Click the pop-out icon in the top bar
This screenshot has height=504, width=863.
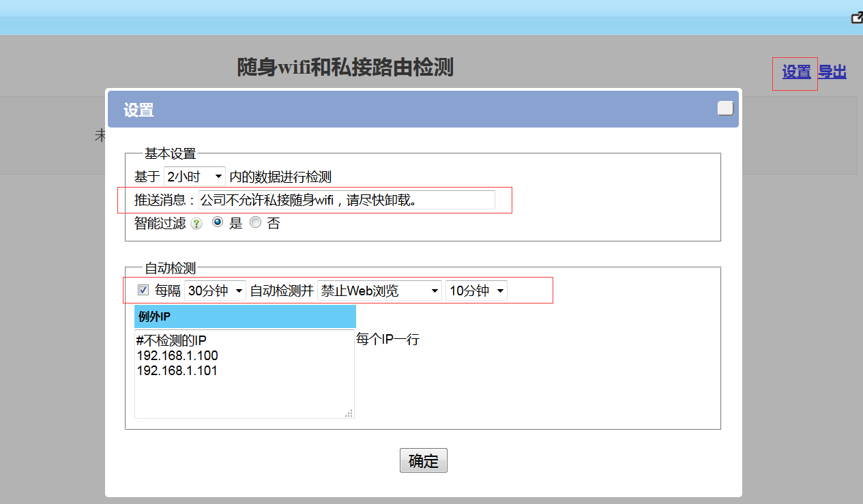click(x=857, y=18)
